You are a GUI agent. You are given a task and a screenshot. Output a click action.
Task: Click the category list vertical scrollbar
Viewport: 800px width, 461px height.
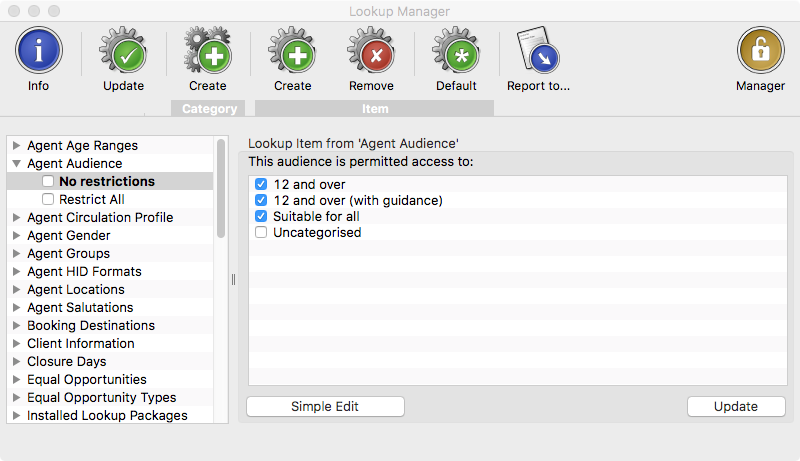click(x=221, y=188)
